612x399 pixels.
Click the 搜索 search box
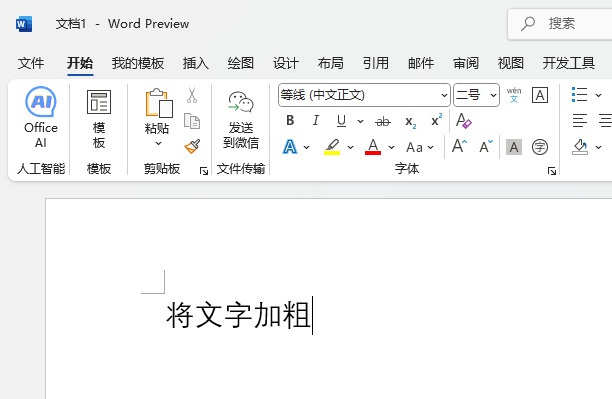[x=560, y=24]
